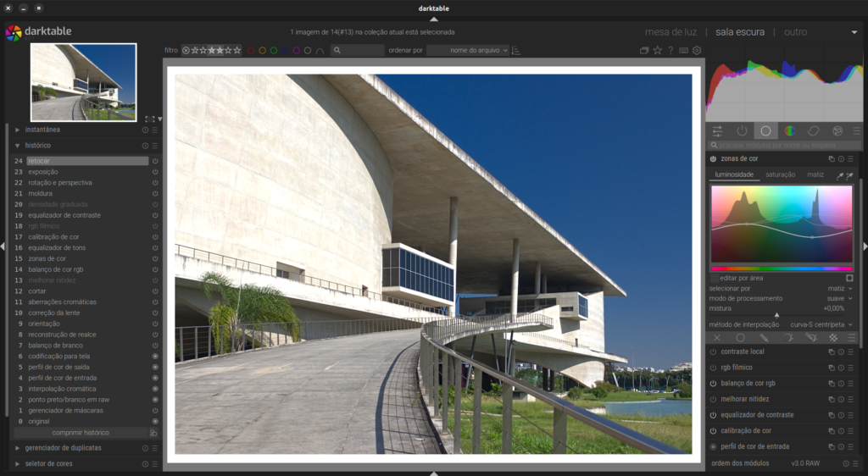The height and width of the screenshot is (476, 868).
Task: Select exposição in the history list
Action: pyautogui.click(x=43, y=172)
